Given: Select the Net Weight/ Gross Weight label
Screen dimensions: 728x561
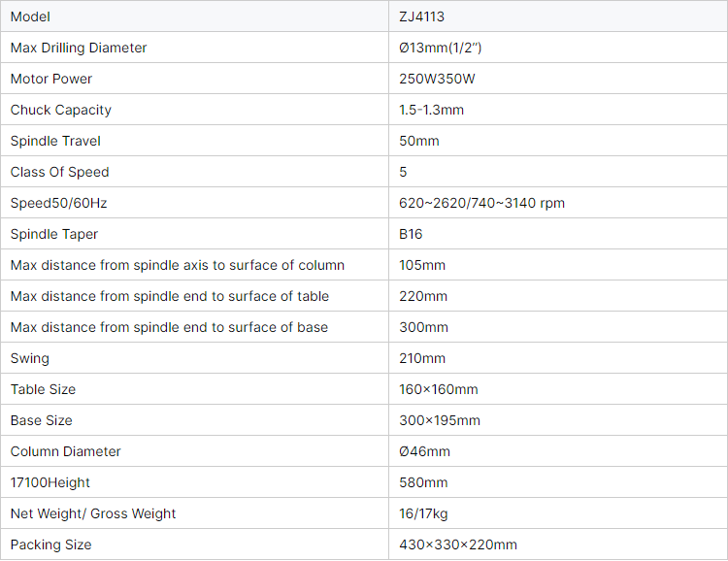Looking at the screenshot, I should (93, 513).
